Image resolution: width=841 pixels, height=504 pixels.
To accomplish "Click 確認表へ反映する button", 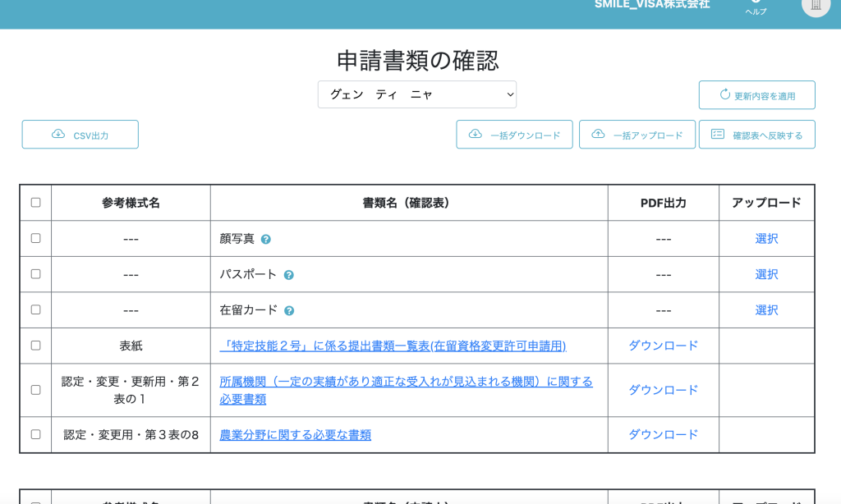I will pyautogui.click(x=756, y=135).
